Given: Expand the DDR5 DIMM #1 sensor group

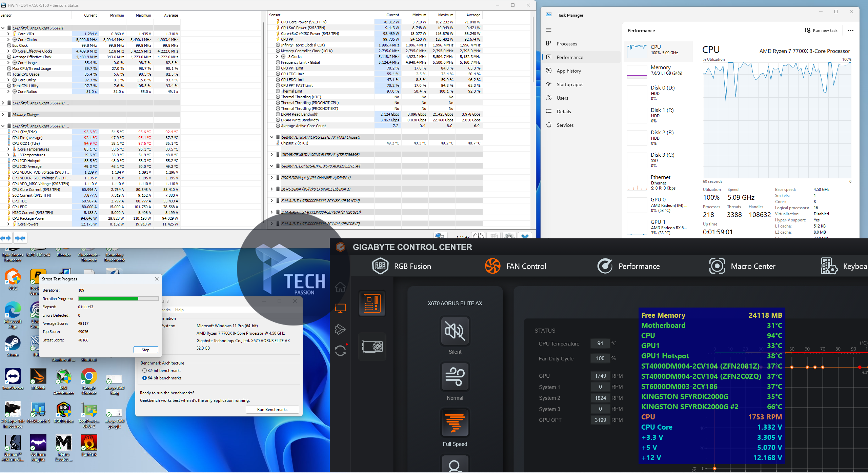Looking at the screenshot, I should pos(271,178).
